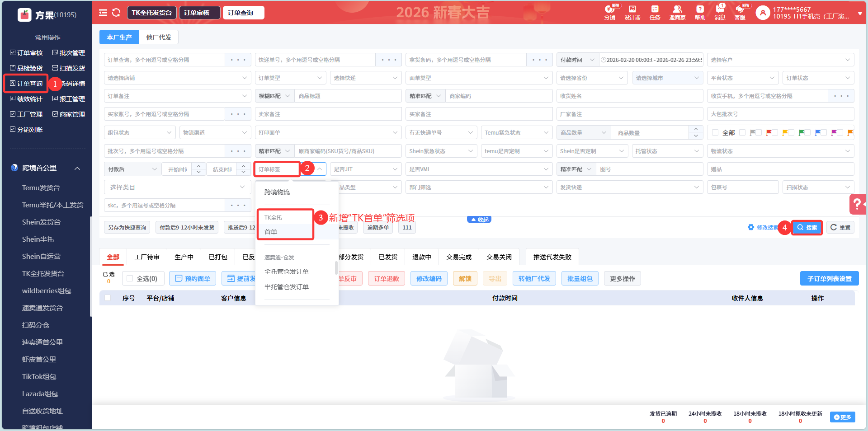Viewport: 868px width, 431px height.
Task: Click the refresh icon in header
Action: (116, 13)
